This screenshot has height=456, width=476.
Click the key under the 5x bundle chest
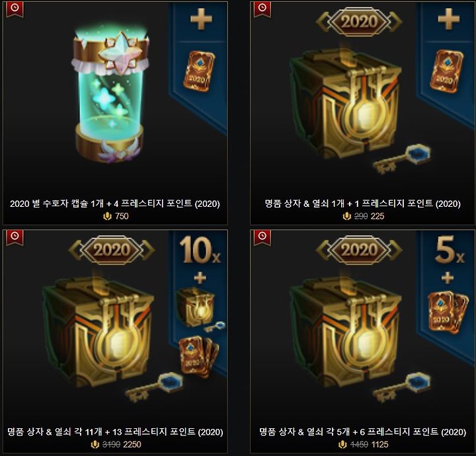click(402, 387)
